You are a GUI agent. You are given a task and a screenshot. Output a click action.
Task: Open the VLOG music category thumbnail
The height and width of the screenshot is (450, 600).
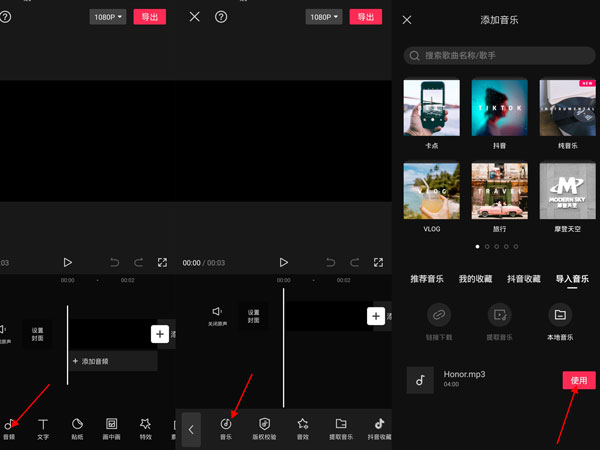(431, 191)
